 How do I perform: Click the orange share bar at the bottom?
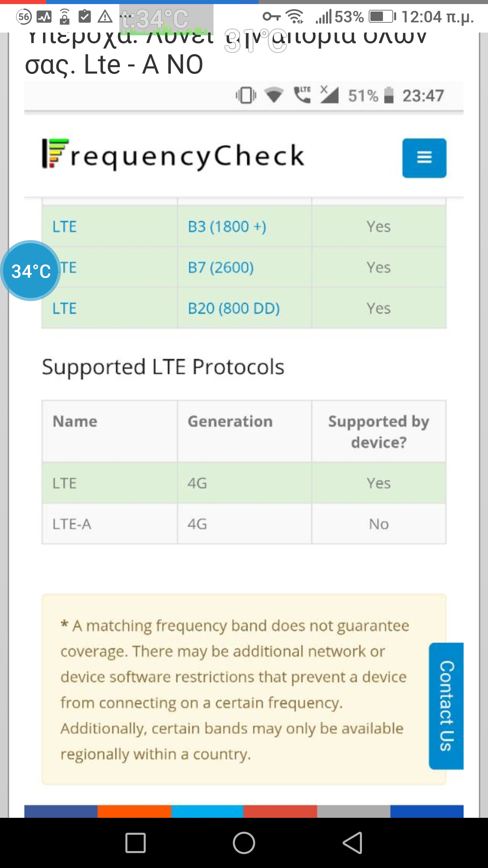click(134, 811)
